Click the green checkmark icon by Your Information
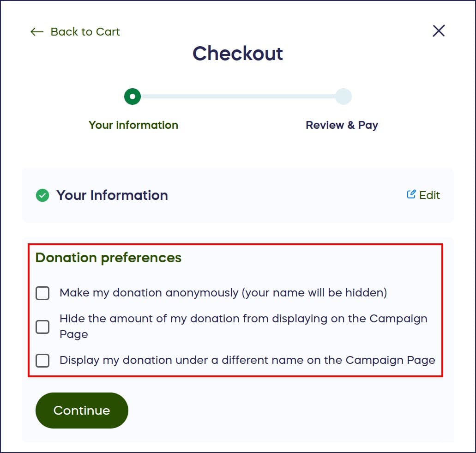This screenshot has height=453, width=476. (42, 196)
